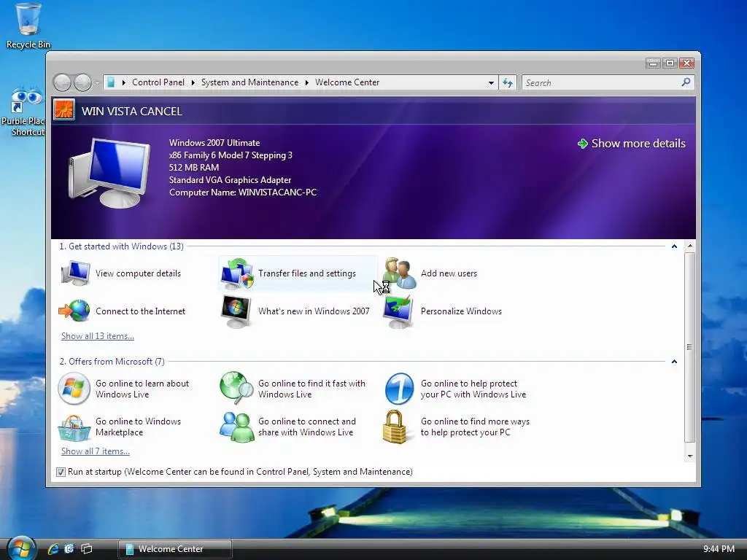Open the address bar history dropdown

tap(491, 83)
